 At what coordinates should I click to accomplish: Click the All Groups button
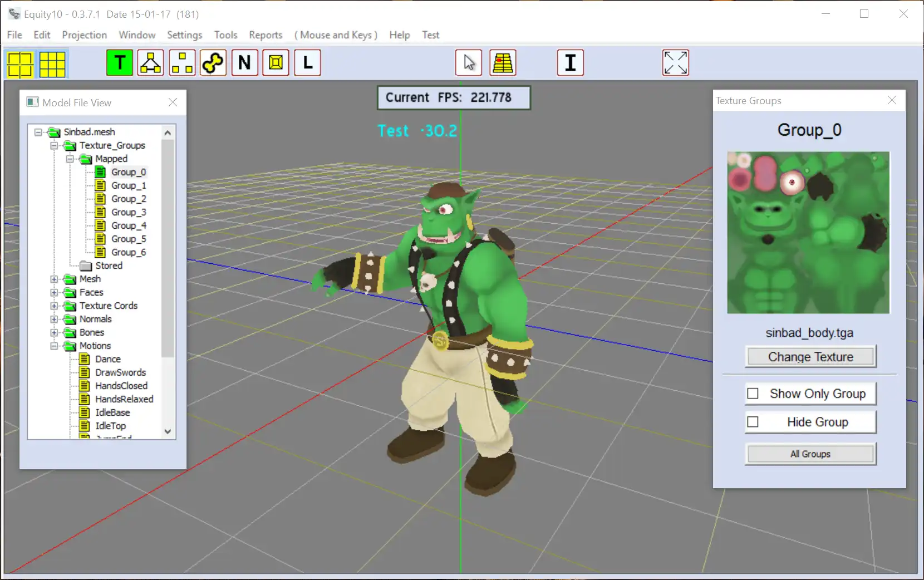810,454
